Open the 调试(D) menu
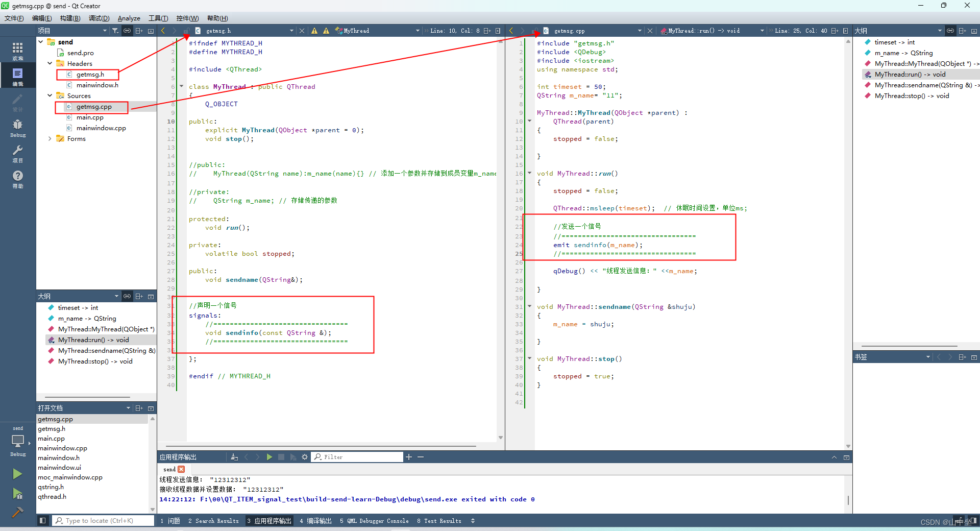Screen dimensions: 980x531 coord(99,18)
